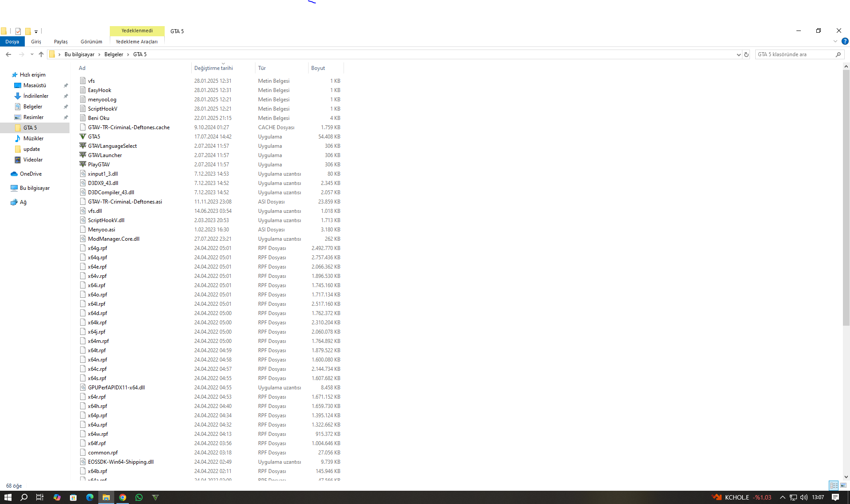
Task: Select Ağ network in navigation pane
Action: 23,202
